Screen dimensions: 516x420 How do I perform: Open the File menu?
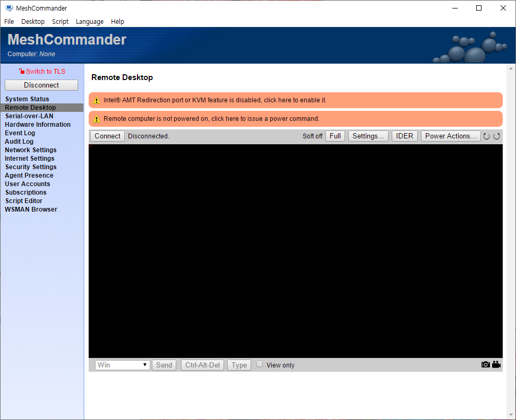(9, 21)
